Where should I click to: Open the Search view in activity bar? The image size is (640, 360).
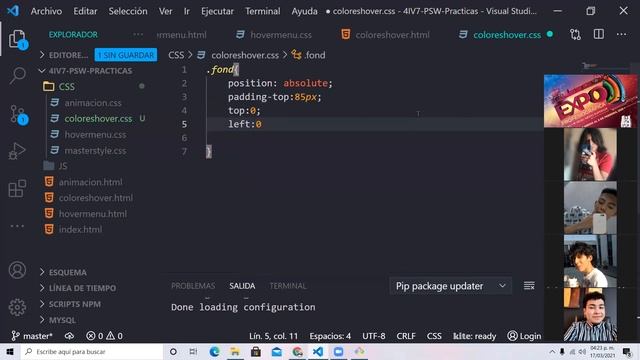click(17, 75)
